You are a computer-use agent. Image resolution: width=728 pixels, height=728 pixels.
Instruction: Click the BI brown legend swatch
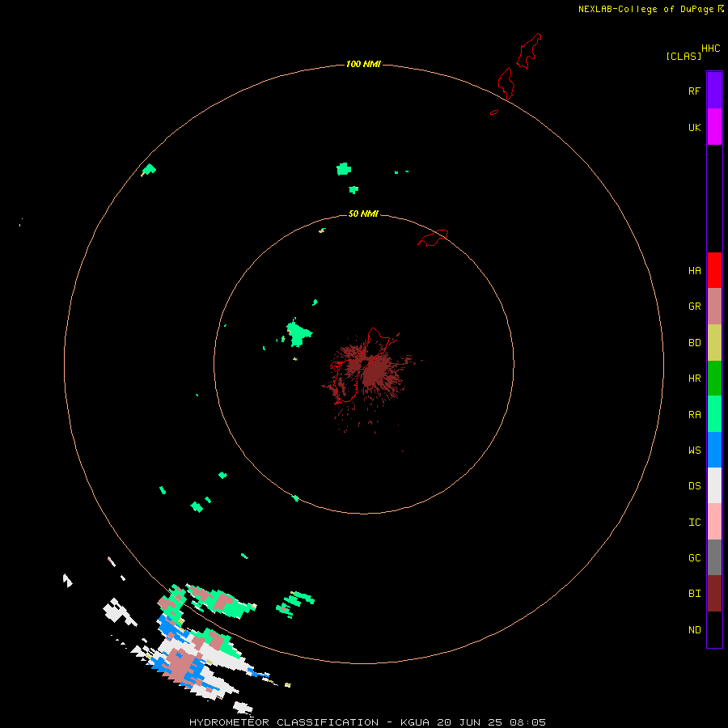pyautogui.click(x=714, y=594)
